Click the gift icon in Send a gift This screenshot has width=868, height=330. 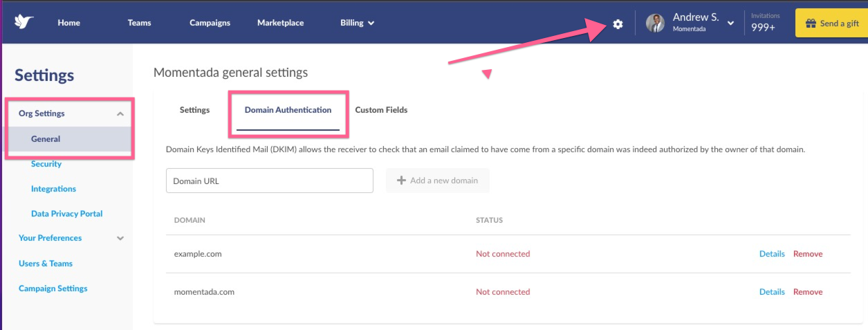pyautogui.click(x=811, y=24)
